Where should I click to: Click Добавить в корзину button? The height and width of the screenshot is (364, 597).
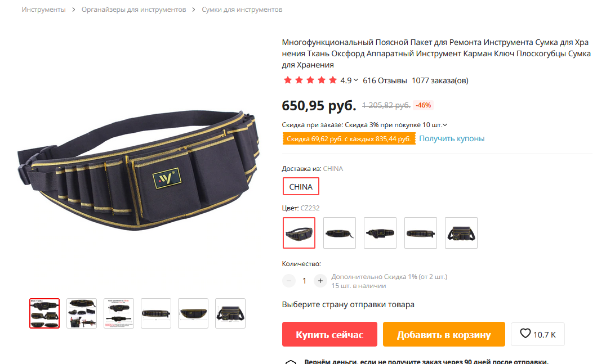[x=444, y=334]
